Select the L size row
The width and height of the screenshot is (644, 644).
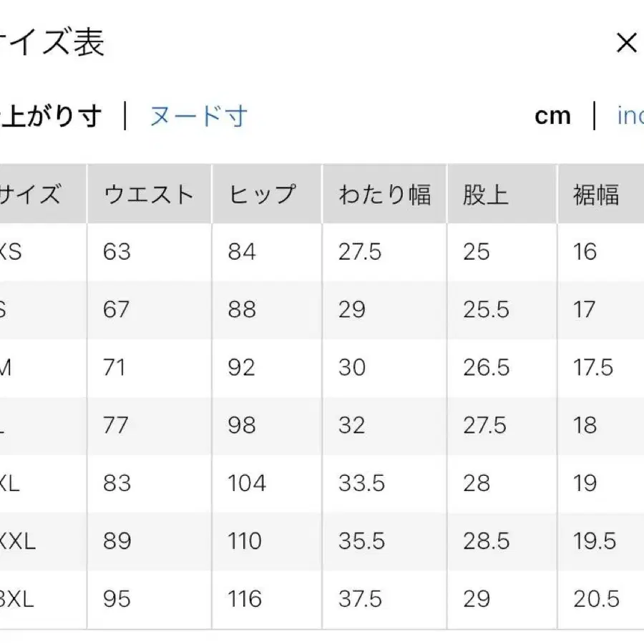tap(14, 425)
